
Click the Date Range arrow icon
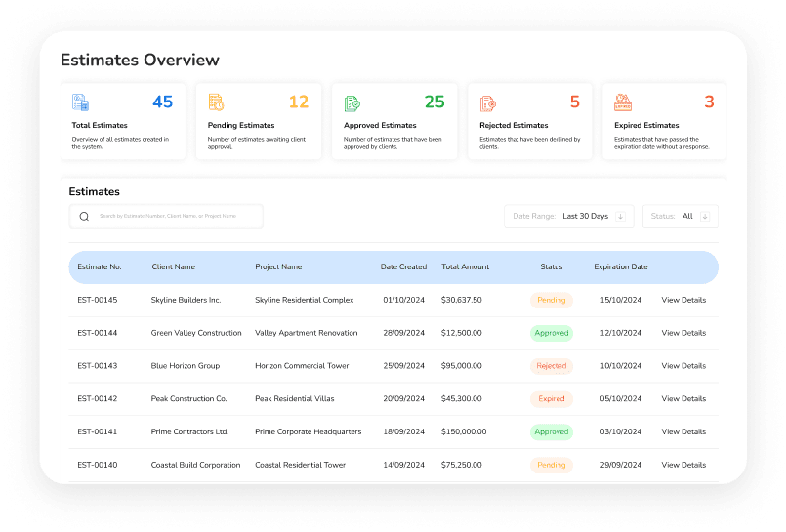pyautogui.click(x=620, y=216)
